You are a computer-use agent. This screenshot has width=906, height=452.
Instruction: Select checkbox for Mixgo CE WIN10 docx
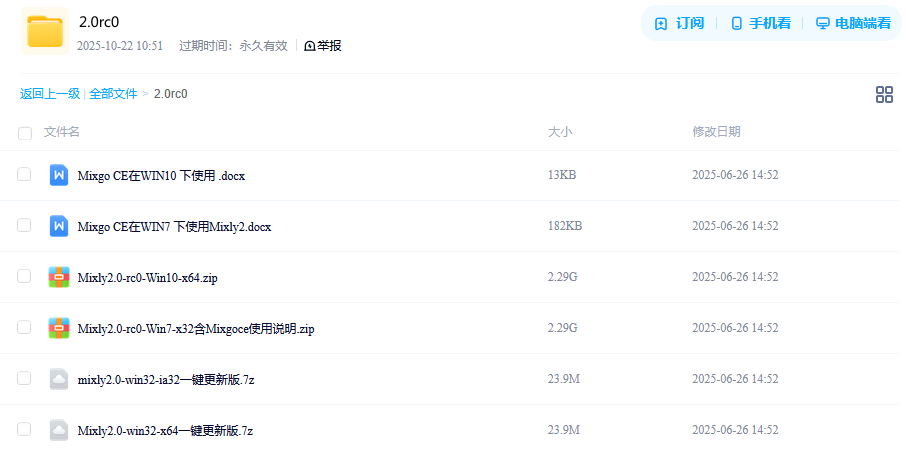click(24, 174)
